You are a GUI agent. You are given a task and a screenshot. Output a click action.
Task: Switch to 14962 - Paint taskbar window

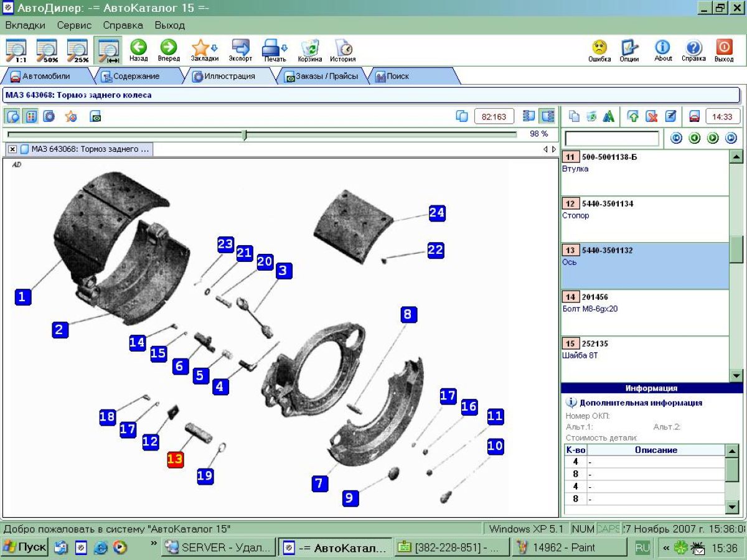tap(569, 548)
